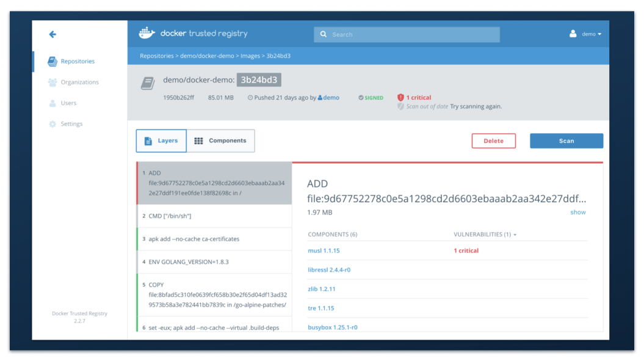Select layer 2 CMD ["/bin/sh"]
This screenshot has height=358, width=644.
214,216
